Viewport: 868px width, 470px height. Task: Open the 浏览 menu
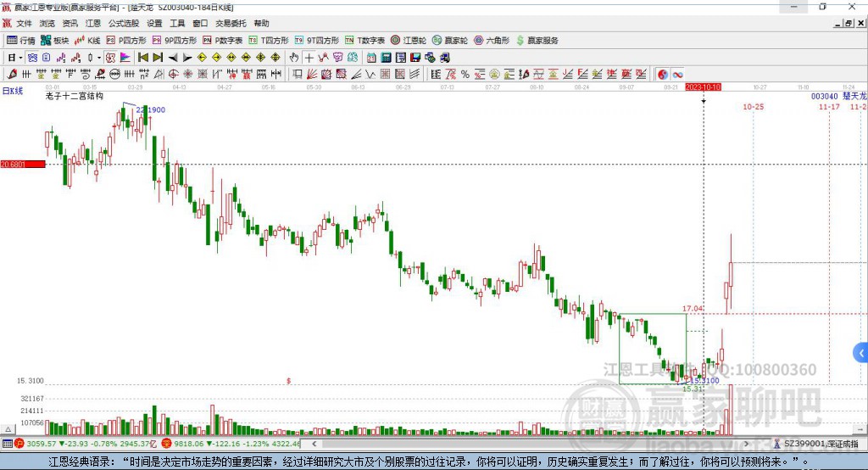tap(47, 23)
